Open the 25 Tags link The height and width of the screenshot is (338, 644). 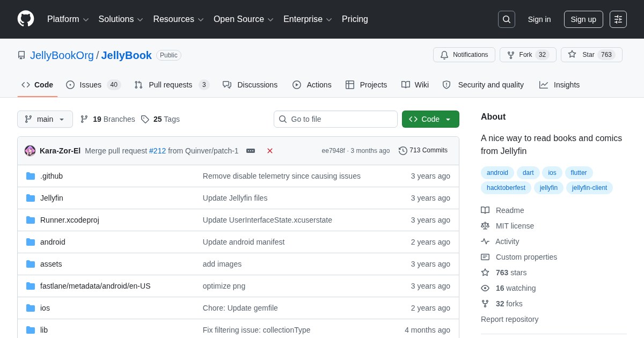point(160,119)
